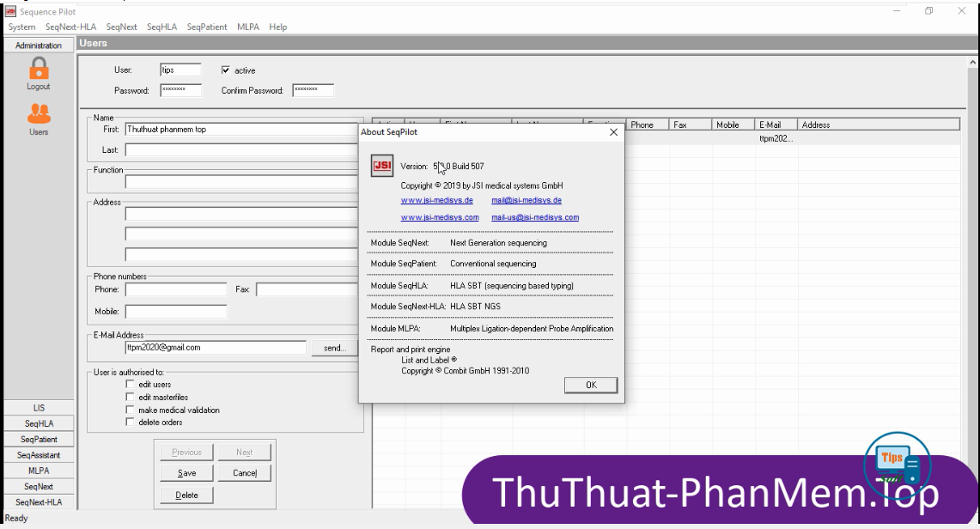This screenshot has width=980, height=529.
Task: Enable the edit users permission
Action: pyautogui.click(x=130, y=384)
